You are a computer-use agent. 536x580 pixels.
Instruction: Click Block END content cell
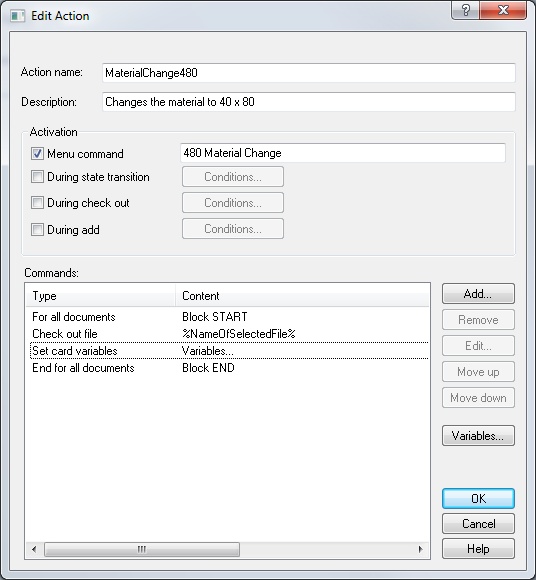click(x=208, y=368)
